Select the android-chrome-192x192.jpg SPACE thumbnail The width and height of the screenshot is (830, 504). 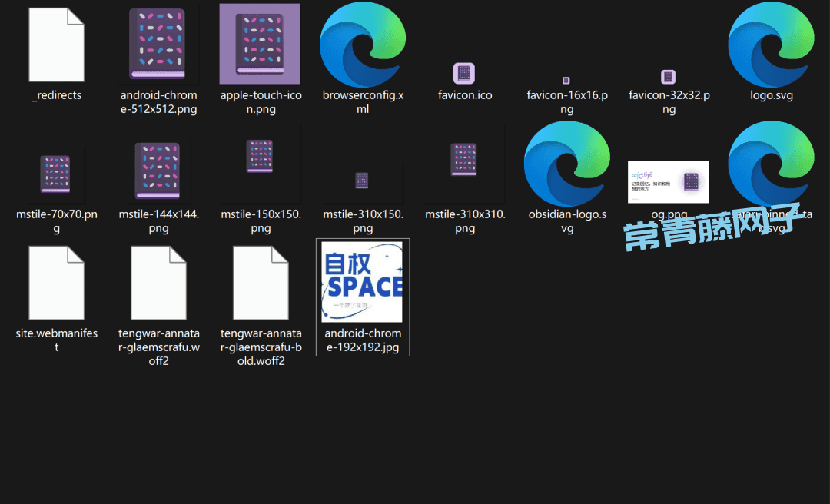click(362, 282)
